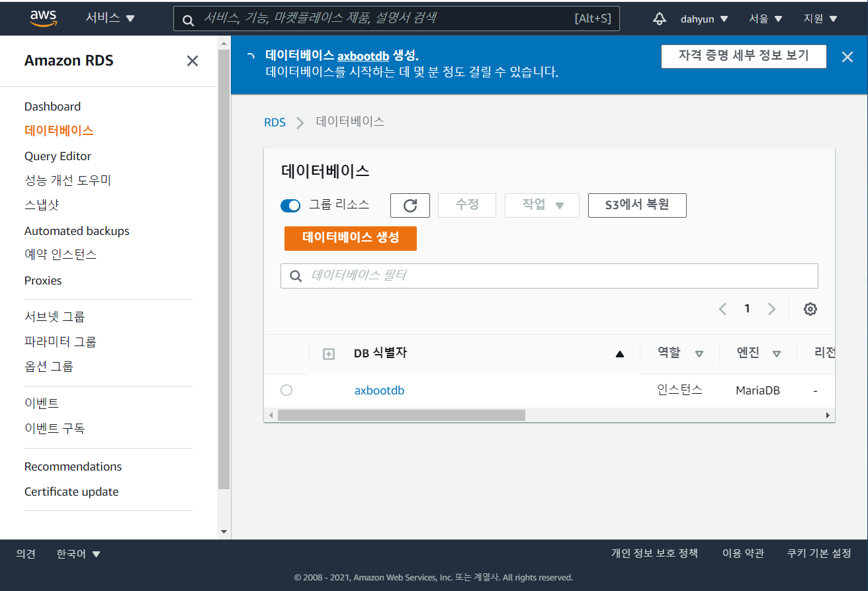Viewport: 868px width, 591px height.
Task: Click the MariaDB engine cell
Action: pyautogui.click(x=758, y=390)
